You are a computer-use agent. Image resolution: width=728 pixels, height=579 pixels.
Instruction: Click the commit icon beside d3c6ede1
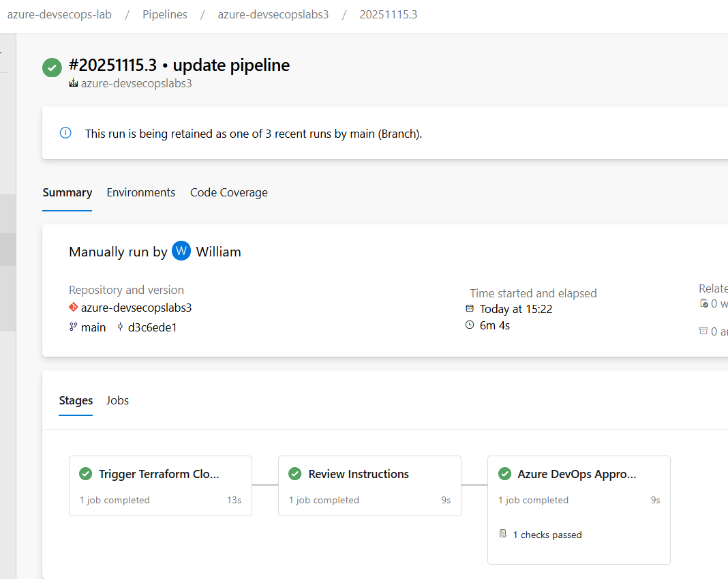pos(121,327)
